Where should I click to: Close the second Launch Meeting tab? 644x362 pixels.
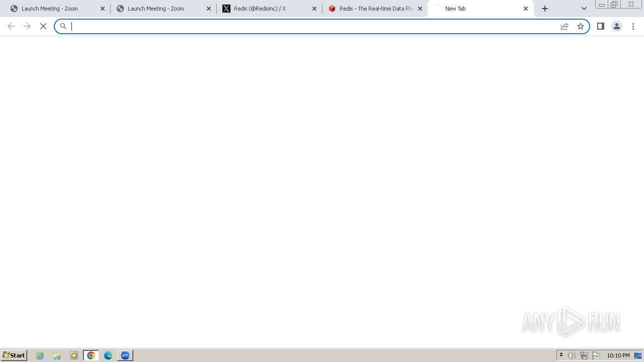(x=209, y=9)
